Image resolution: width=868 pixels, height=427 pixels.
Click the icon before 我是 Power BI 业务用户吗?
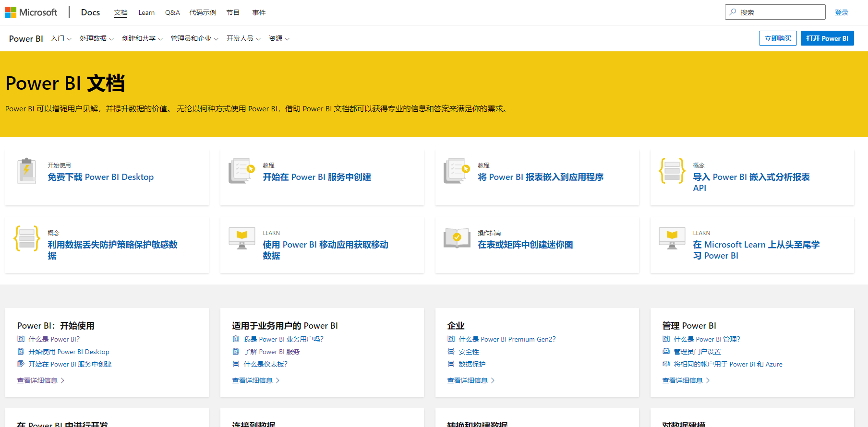pos(236,339)
